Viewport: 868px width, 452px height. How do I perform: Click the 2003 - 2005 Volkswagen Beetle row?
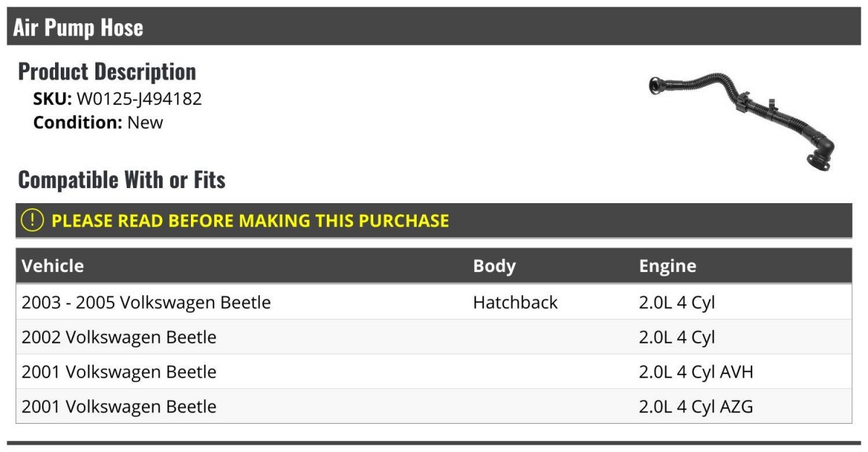434,302
